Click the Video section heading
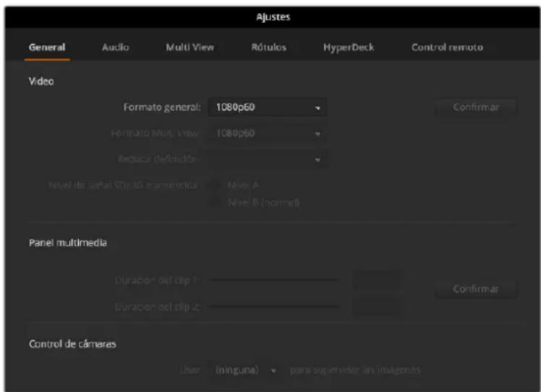The height and width of the screenshot is (392, 541). click(x=41, y=82)
